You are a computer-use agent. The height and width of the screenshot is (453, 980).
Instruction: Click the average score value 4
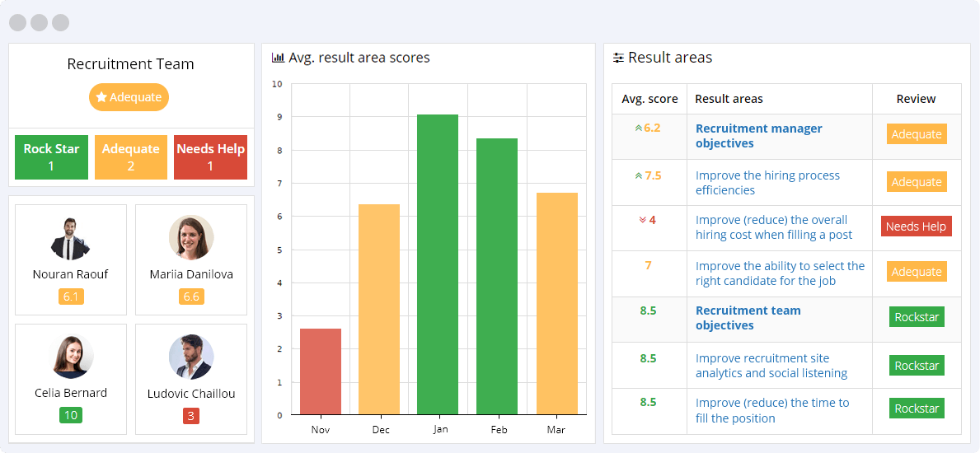[653, 221]
